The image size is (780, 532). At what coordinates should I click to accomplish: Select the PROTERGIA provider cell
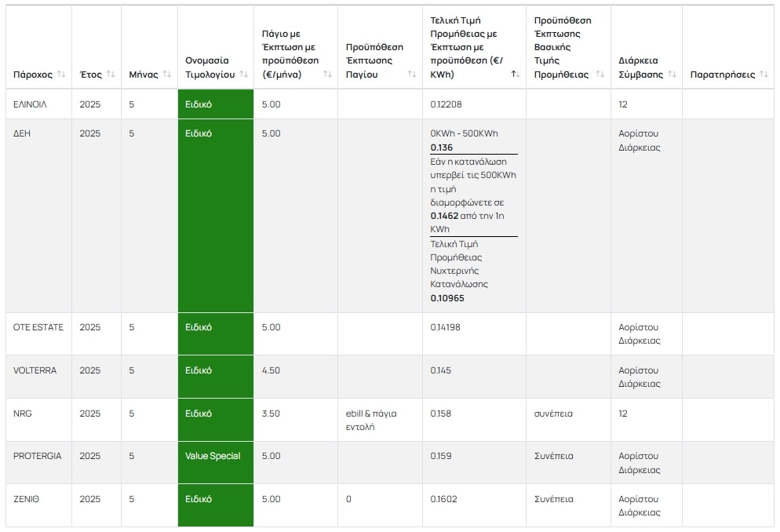(37, 456)
